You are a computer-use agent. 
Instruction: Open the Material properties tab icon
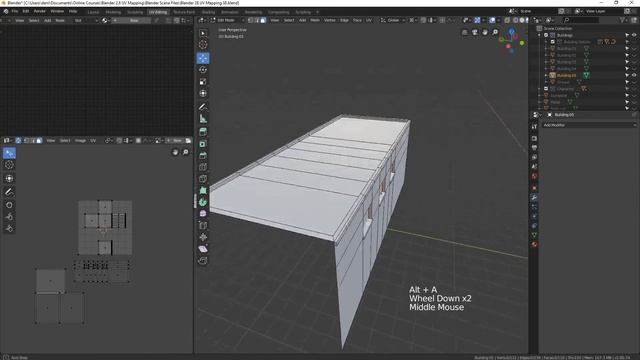coord(534,244)
